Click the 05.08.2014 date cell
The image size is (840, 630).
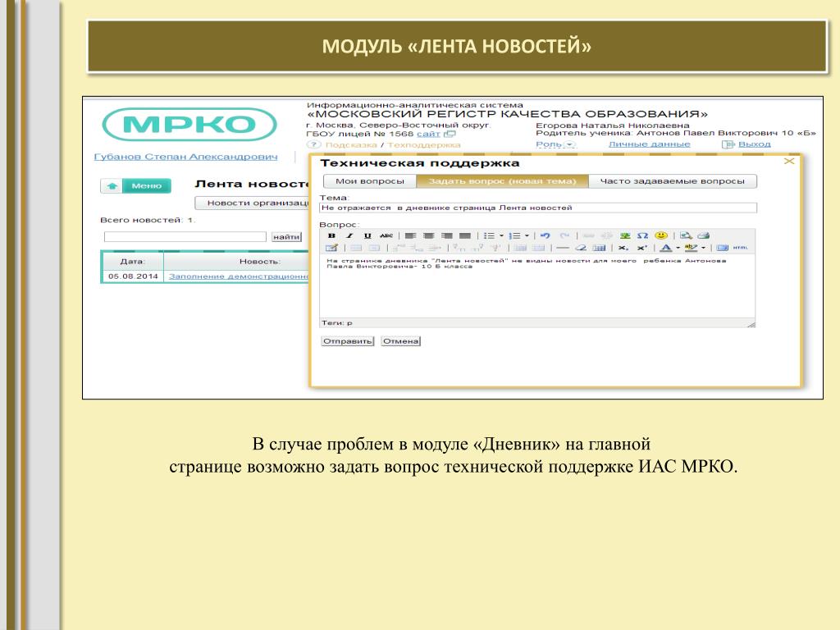(133, 276)
